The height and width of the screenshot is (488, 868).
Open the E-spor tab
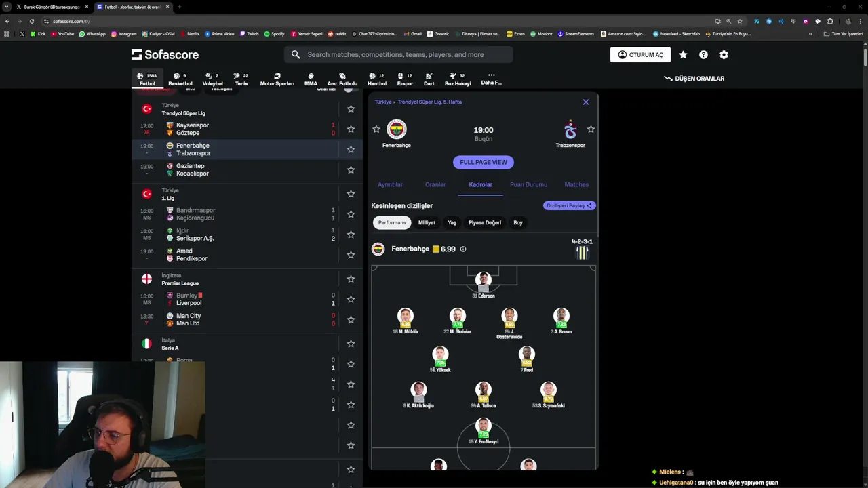[405, 79]
